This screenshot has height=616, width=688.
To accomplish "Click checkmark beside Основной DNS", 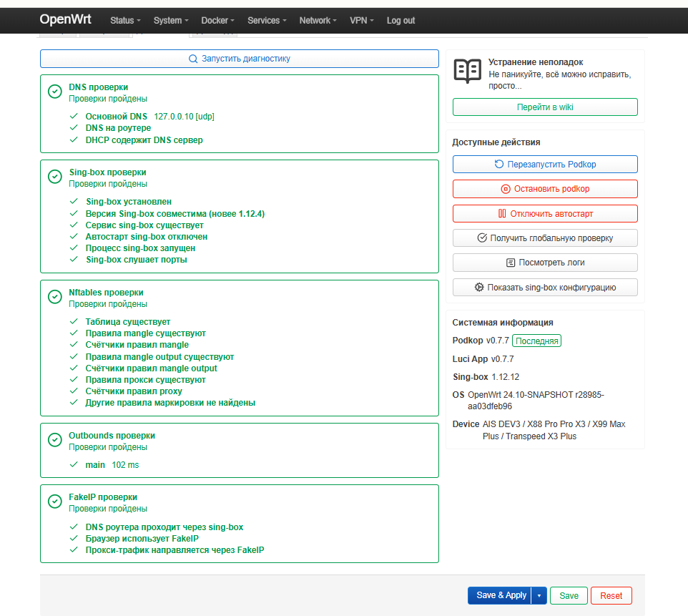I will tap(74, 117).
